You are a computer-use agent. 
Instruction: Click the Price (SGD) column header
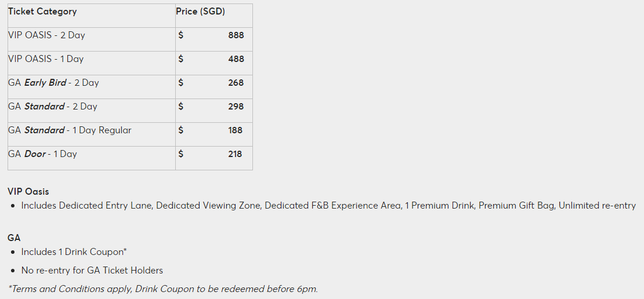tap(201, 12)
